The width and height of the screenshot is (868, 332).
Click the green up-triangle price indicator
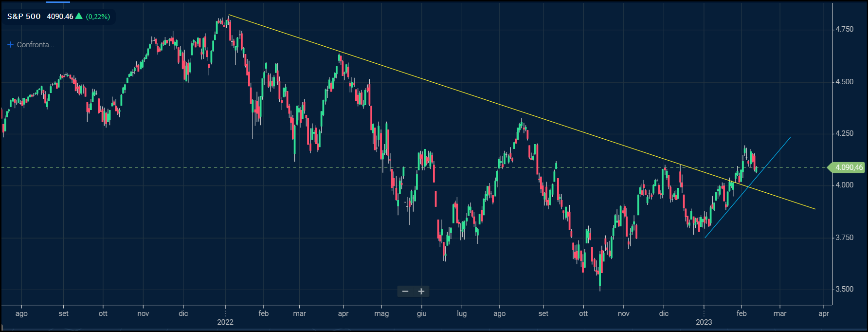pos(79,16)
